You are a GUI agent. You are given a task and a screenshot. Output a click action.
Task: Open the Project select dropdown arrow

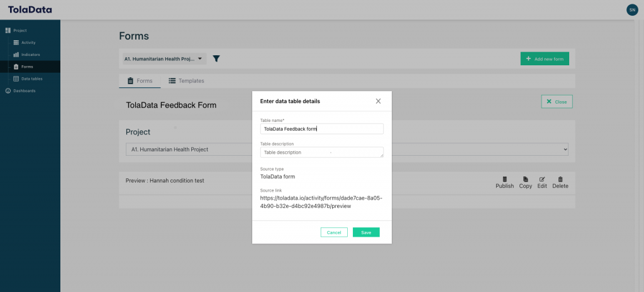coord(565,149)
